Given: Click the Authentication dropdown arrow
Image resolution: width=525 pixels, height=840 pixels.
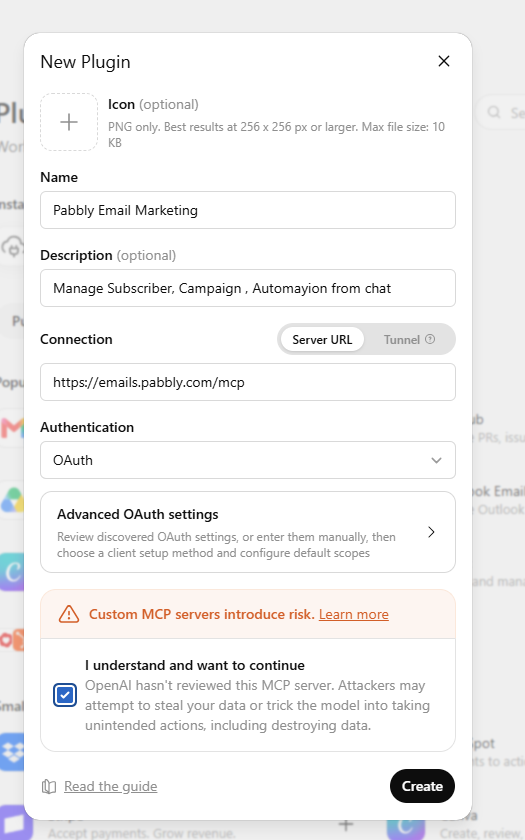Looking at the screenshot, I should point(437,460).
